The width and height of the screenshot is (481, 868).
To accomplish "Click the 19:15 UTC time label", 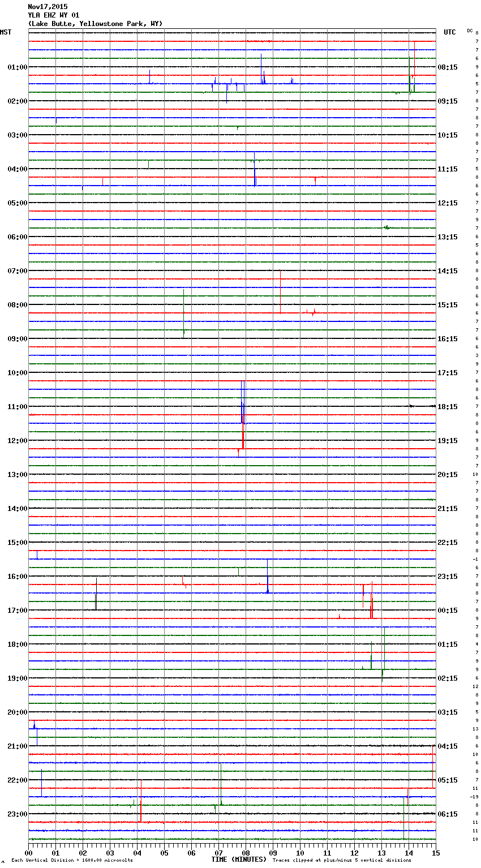I will 448,441.
